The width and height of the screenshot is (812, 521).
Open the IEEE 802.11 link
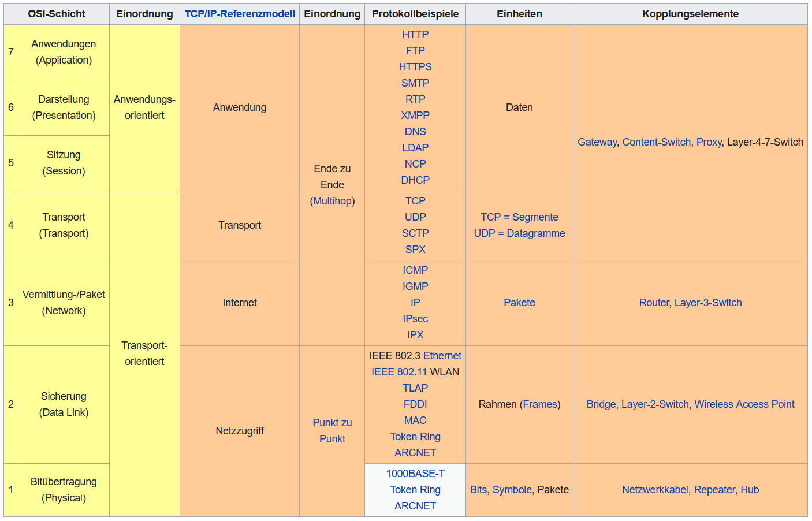coord(400,372)
